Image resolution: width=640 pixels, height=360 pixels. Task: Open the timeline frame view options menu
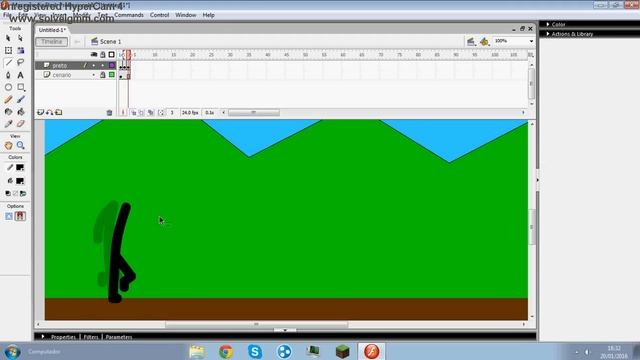[531, 55]
